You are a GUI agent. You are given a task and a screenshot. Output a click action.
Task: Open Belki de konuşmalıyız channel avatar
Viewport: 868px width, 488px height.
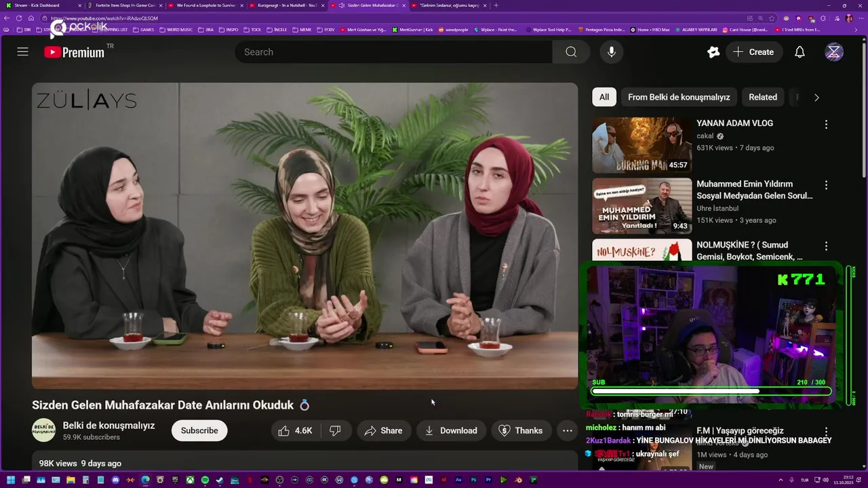click(x=43, y=430)
